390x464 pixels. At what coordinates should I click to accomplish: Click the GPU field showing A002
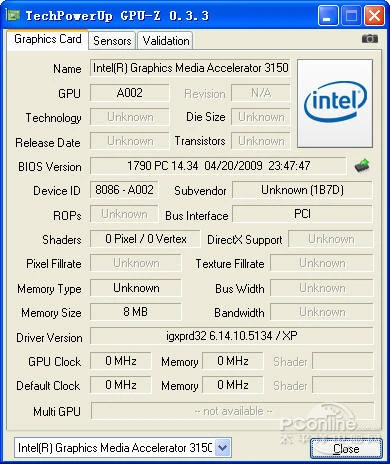(129, 93)
